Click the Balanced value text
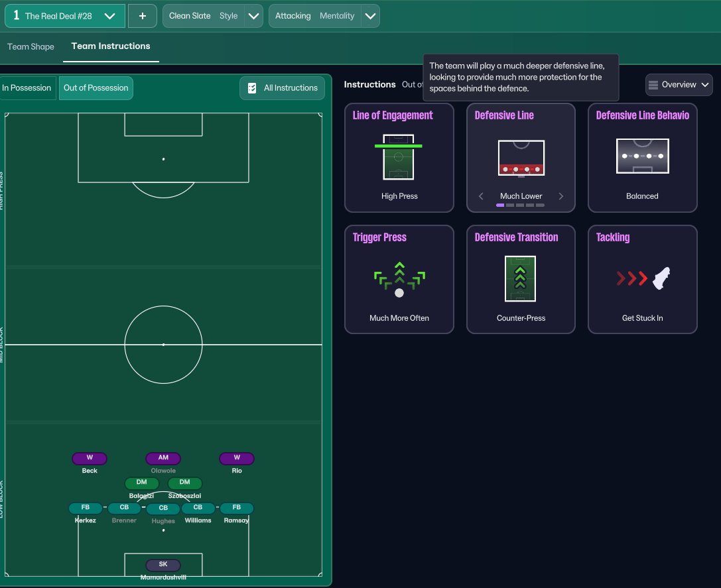Screen dimensions: 721x588 pyautogui.click(x=642, y=196)
